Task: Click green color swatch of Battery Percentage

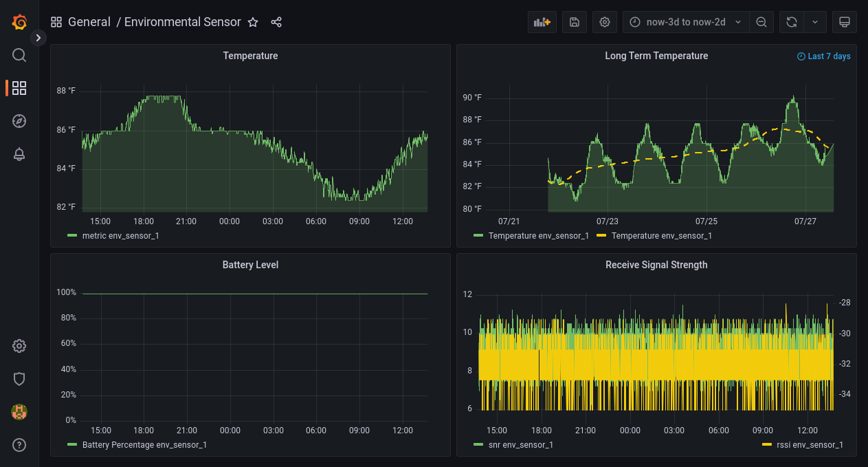Action: pos(72,445)
